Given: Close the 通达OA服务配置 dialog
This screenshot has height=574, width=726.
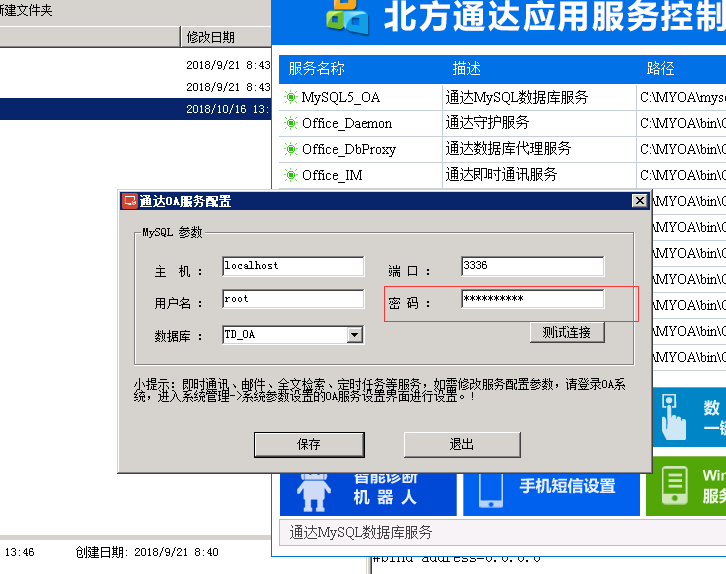Looking at the screenshot, I should pyautogui.click(x=639, y=201).
